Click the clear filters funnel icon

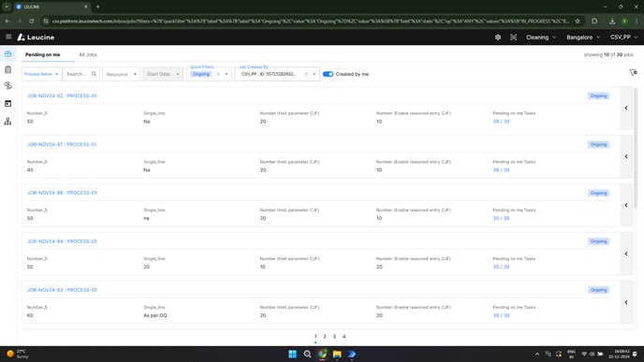click(x=633, y=73)
